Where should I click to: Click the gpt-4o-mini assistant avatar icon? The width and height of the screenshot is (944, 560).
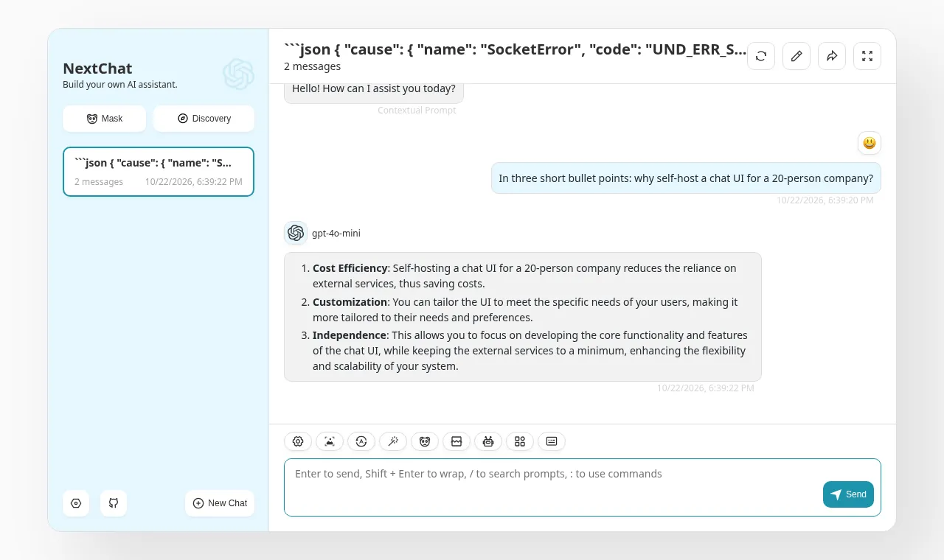pos(296,233)
